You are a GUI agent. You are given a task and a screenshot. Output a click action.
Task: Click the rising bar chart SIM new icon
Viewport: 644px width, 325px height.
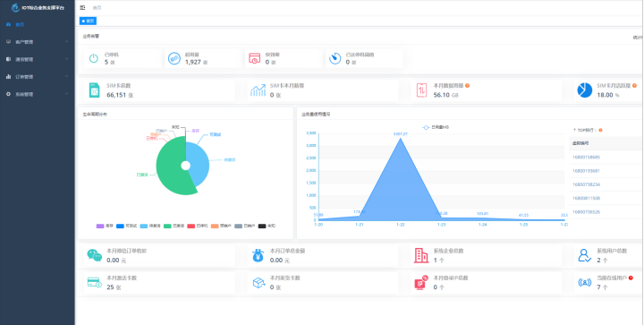click(258, 90)
